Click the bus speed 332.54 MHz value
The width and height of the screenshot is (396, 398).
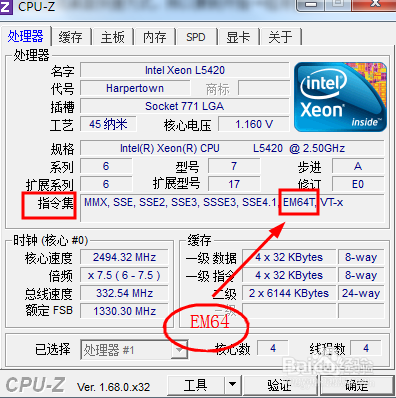[x=124, y=293]
